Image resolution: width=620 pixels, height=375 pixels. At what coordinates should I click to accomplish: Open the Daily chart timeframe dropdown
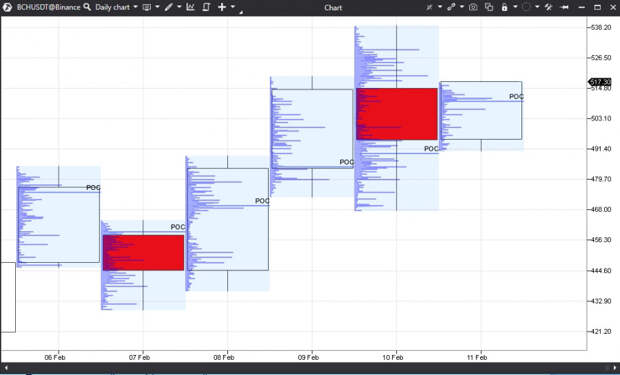click(x=116, y=7)
